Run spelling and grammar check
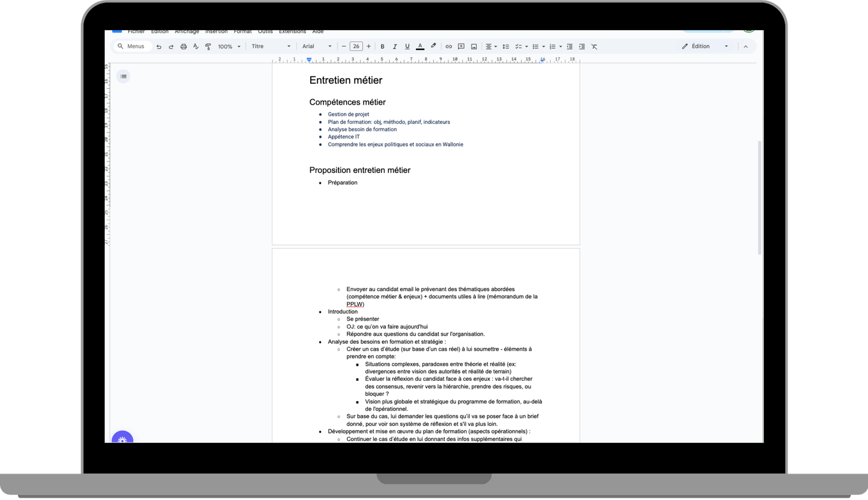 (x=196, y=47)
